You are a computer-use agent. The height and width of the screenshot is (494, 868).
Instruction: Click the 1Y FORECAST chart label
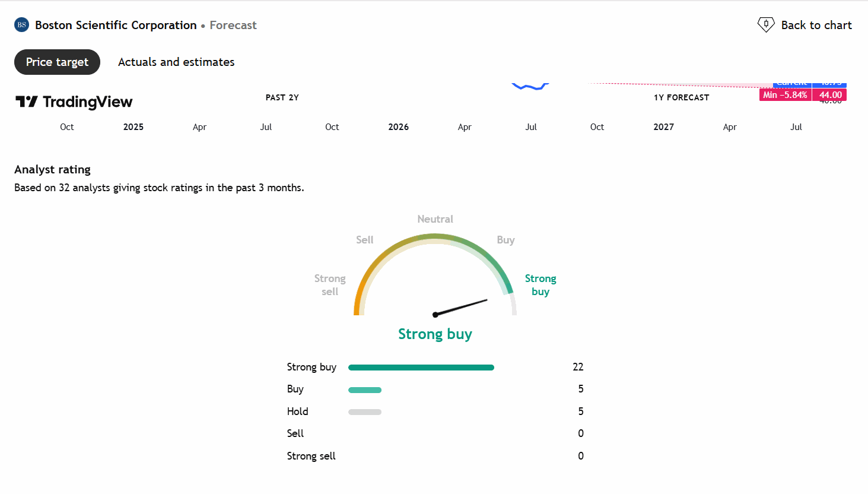[682, 97]
